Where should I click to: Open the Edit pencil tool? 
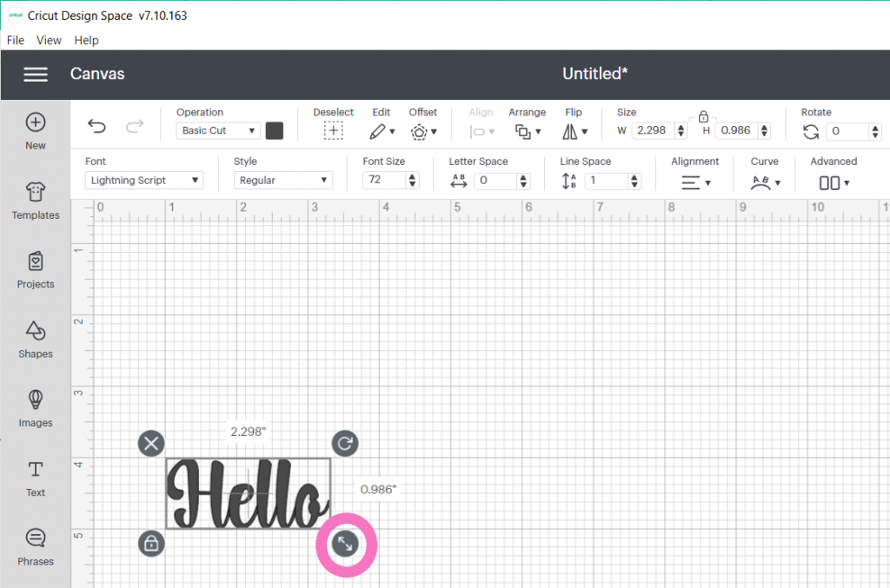click(377, 131)
